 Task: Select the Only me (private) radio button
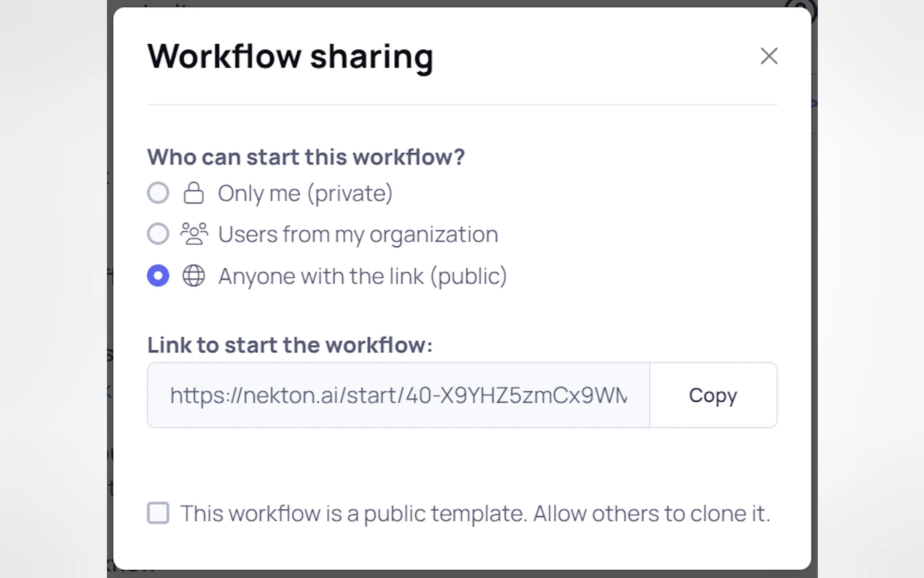click(158, 193)
